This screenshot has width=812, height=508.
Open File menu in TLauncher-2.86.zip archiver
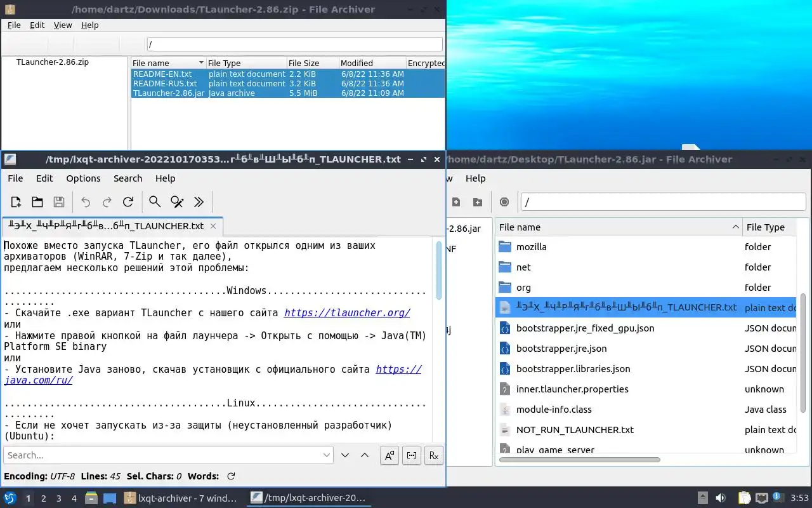[14, 25]
